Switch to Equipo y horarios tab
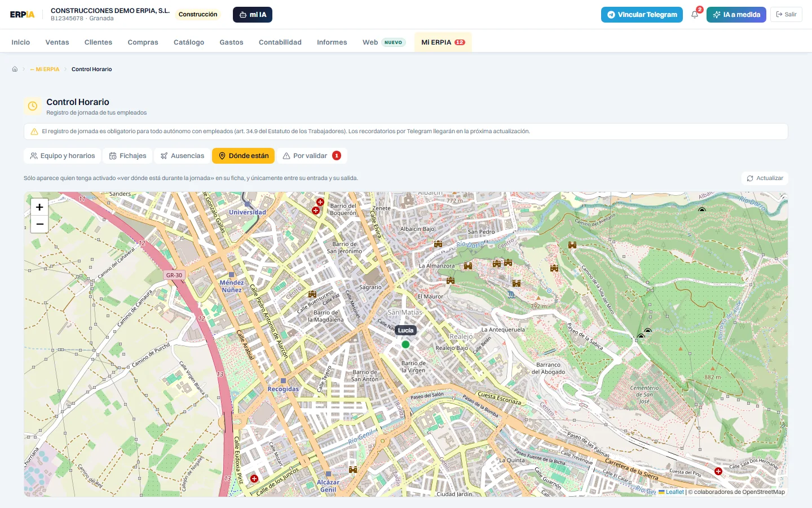 point(62,156)
